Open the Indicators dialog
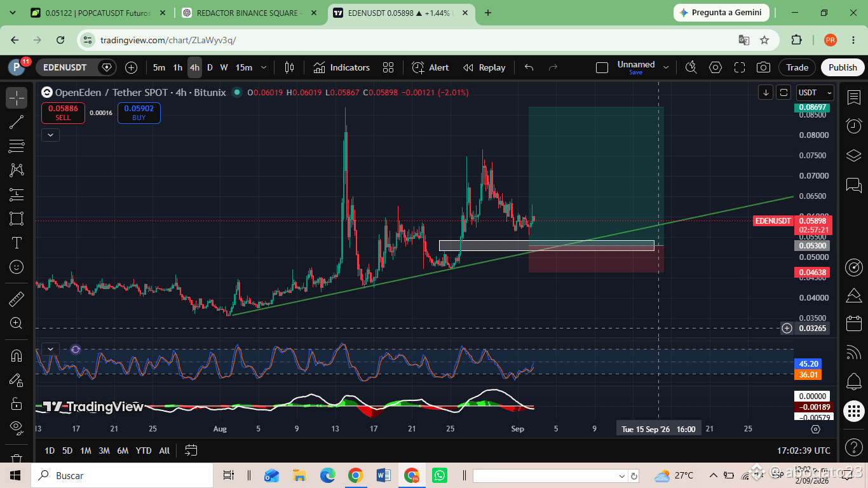 click(341, 67)
